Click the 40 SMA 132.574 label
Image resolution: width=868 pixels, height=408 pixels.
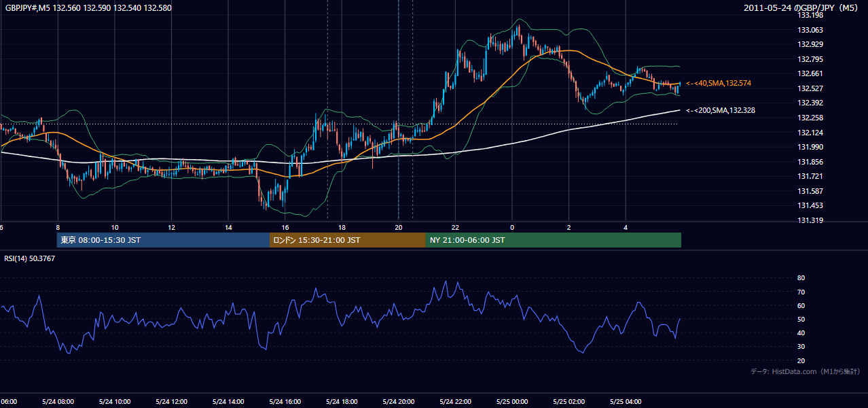point(719,83)
